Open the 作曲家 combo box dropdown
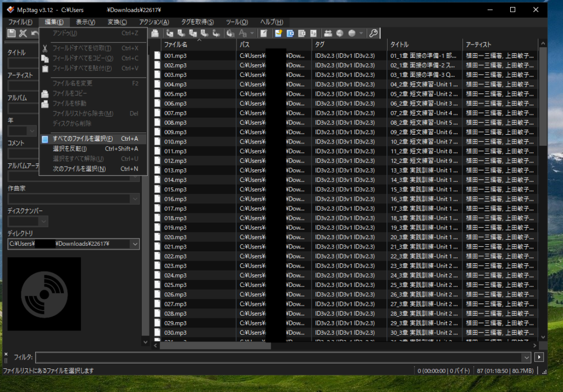 click(x=134, y=198)
